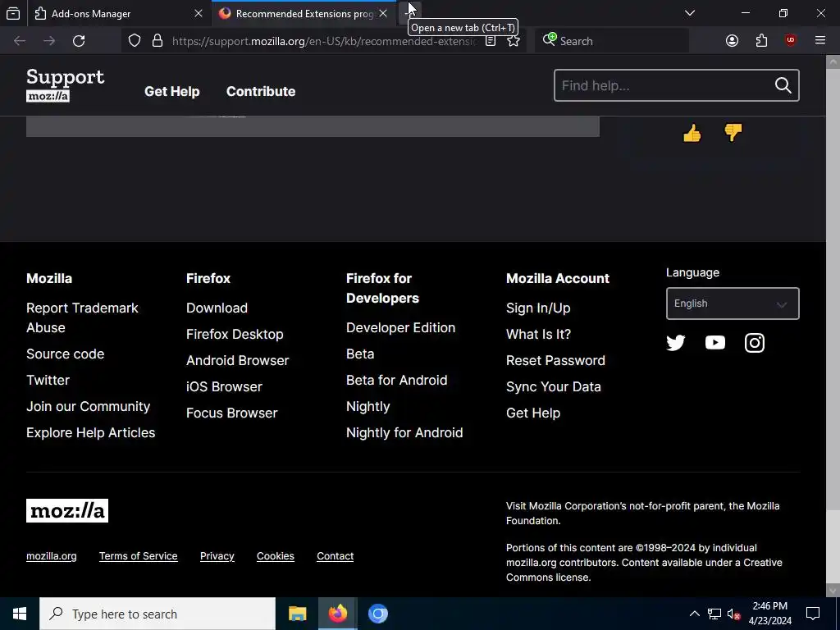This screenshot has height=630, width=840.
Task: Open the Firefox View icon at tab strip start
Action: click(13, 13)
